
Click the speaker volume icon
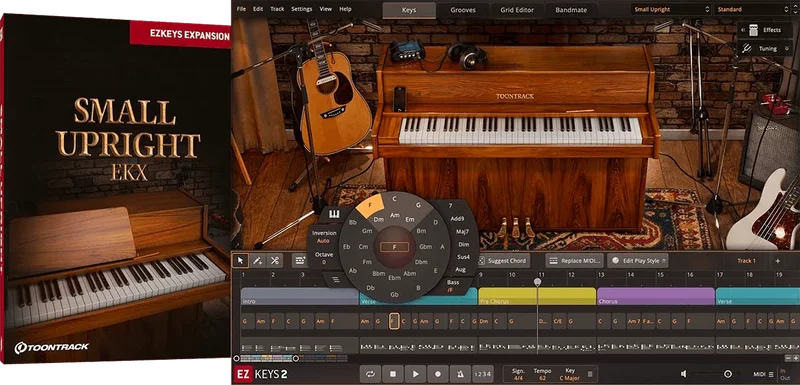pyautogui.click(x=684, y=374)
